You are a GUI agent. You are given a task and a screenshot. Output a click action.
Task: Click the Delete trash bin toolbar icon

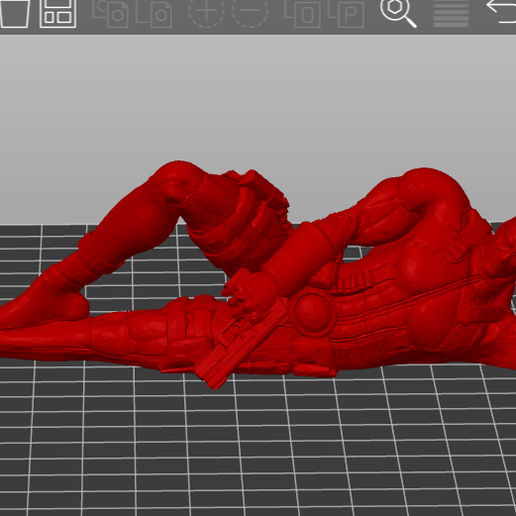14,13
